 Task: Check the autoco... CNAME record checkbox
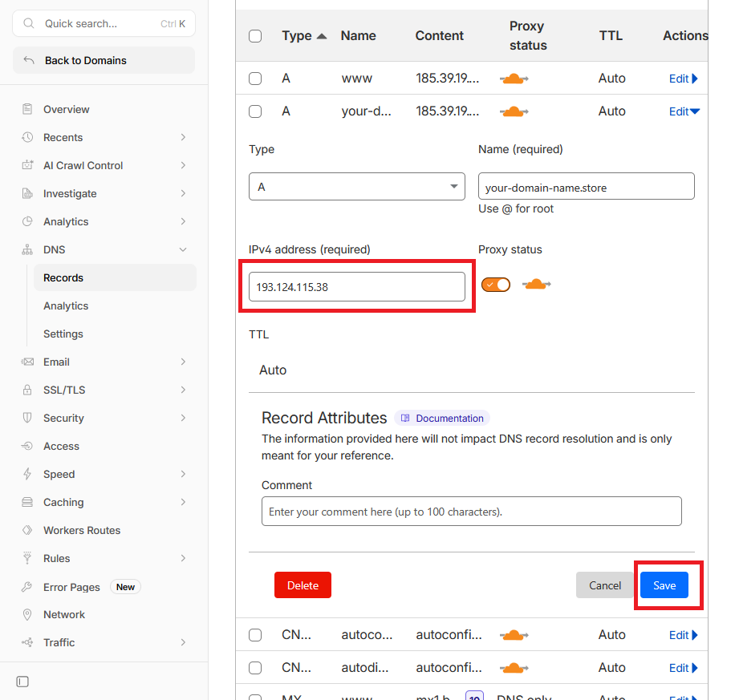pyautogui.click(x=255, y=635)
